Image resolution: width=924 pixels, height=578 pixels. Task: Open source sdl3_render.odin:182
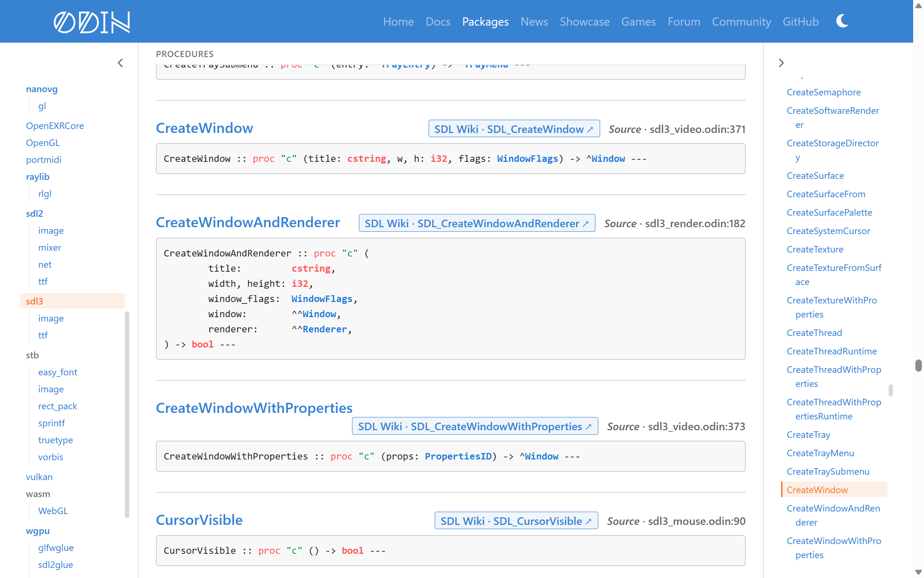click(x=695, y=223)
